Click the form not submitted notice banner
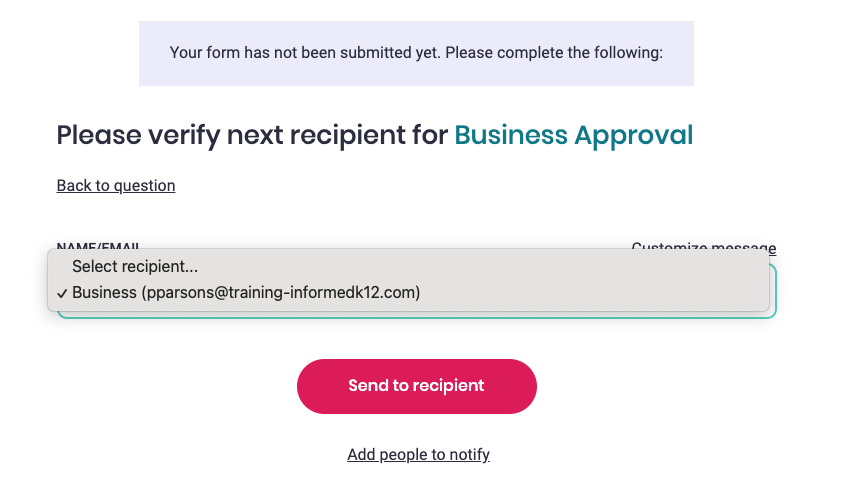The image size is (858, 504). pyautogui.click(x=416, y=53)
